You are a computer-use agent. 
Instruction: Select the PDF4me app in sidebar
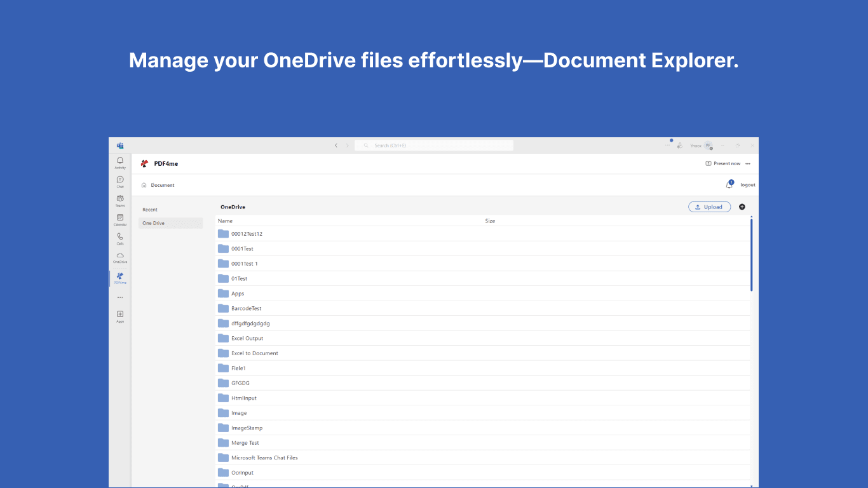point(120,278)
